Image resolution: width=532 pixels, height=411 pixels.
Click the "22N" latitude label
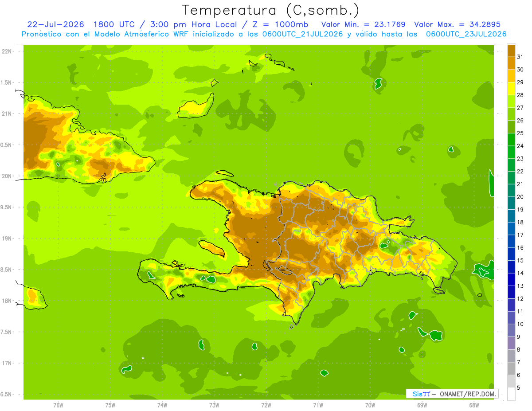(x=7, y=51)
